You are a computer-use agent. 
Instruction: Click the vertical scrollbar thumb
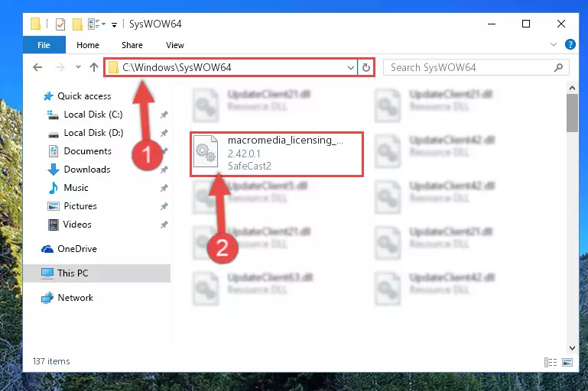(572, 113)
